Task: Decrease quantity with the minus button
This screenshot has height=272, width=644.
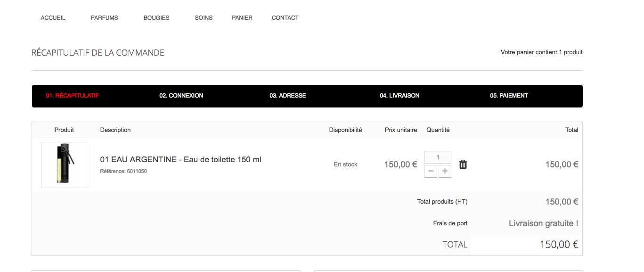Action: coord(431,171)
